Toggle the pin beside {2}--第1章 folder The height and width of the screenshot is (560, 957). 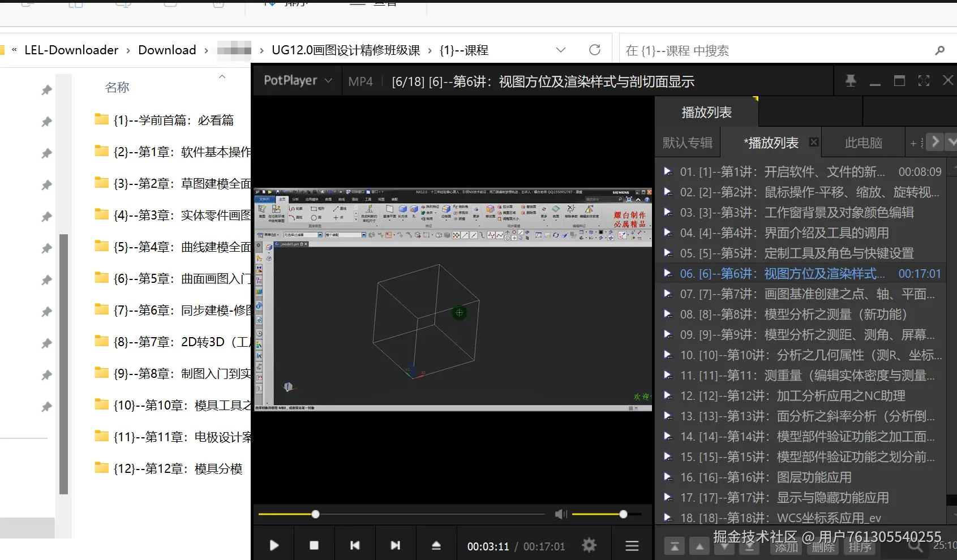[x=46, y=153]
